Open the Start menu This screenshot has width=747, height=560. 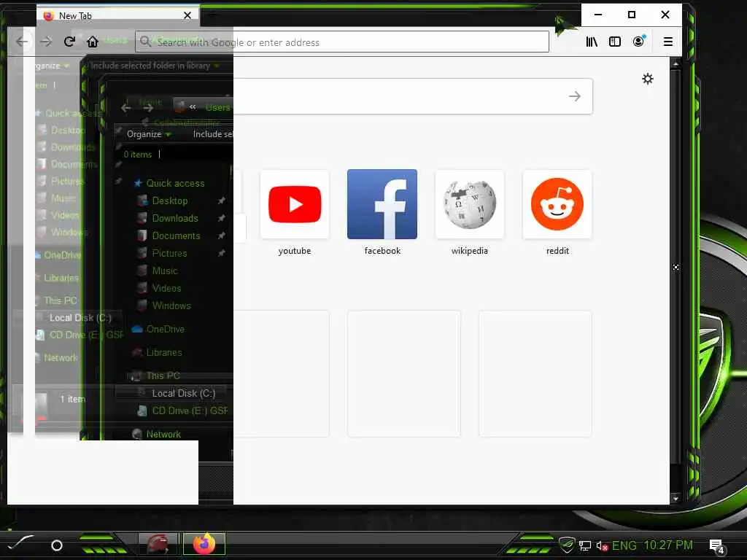coord(20,542)
